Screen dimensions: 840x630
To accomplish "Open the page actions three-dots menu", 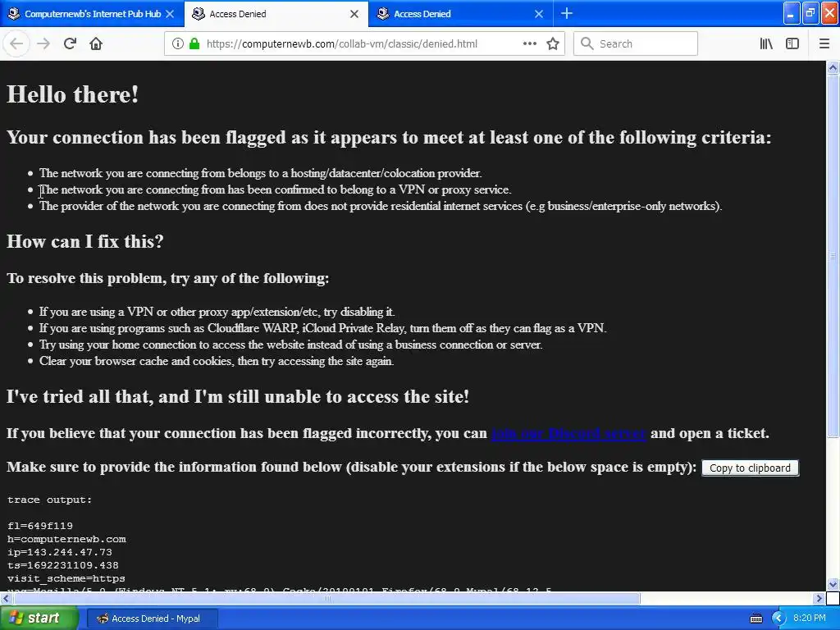I will coord(529,43).
